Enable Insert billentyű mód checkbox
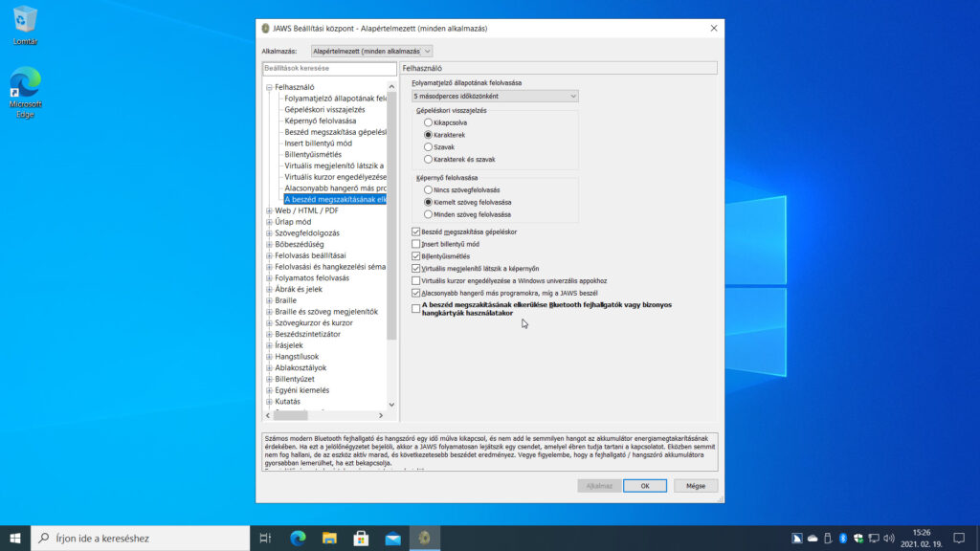 coord(416,244)
